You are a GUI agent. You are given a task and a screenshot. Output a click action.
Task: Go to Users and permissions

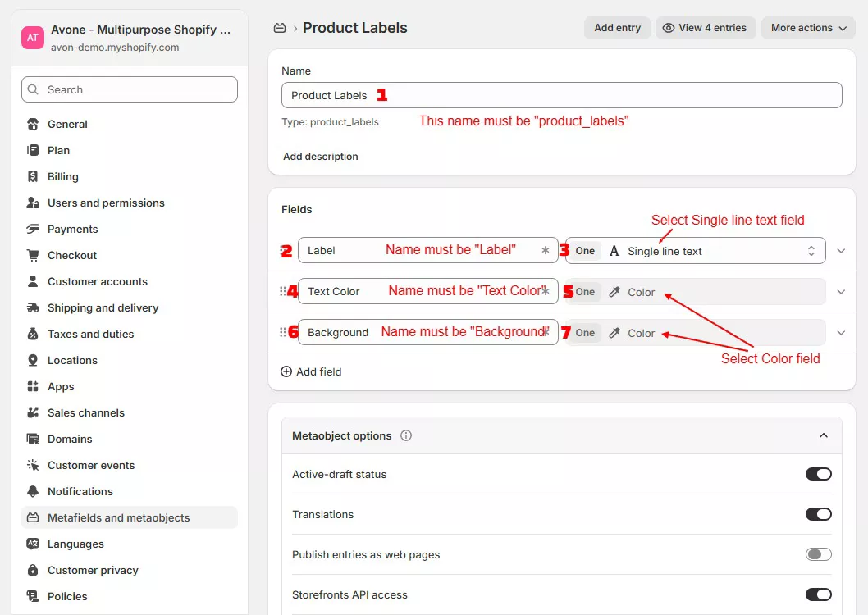[x=106, y=203]
